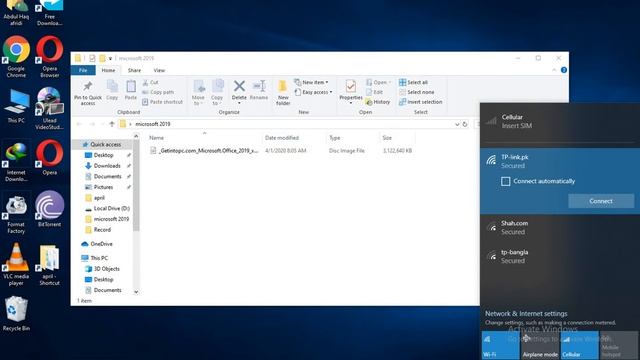Toggle Mobile hotspot tile
640x360 pixels.
click(x=619, y=345)
